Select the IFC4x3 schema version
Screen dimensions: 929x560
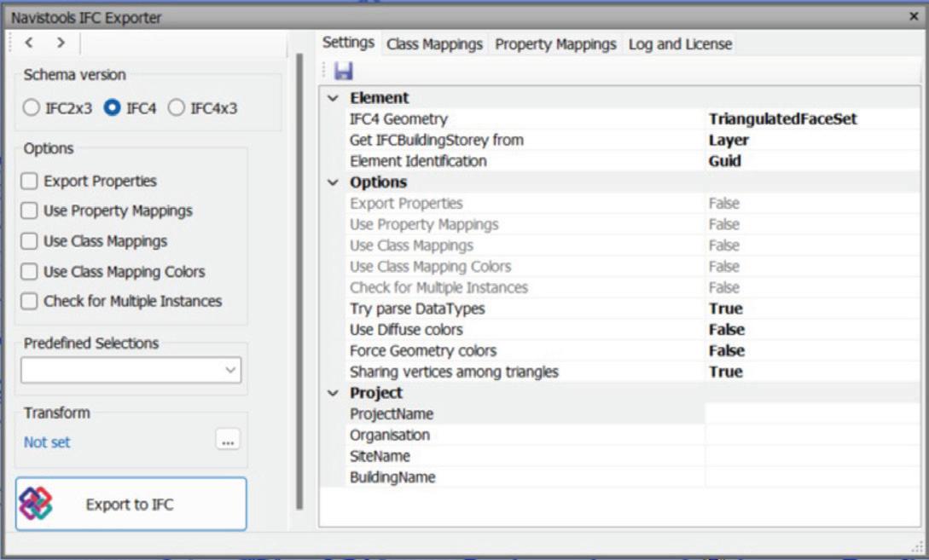[203, 108]
